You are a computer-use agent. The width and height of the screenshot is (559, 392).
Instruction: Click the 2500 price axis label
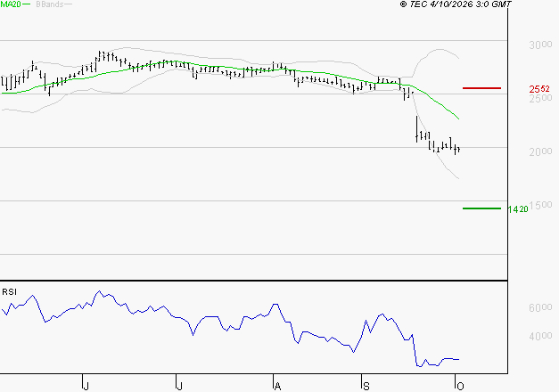pos(540,98)
